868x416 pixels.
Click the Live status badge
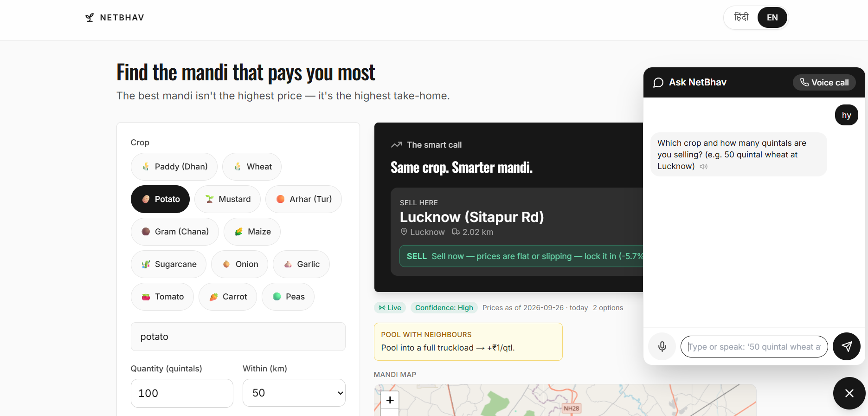(x=390, y=308)
